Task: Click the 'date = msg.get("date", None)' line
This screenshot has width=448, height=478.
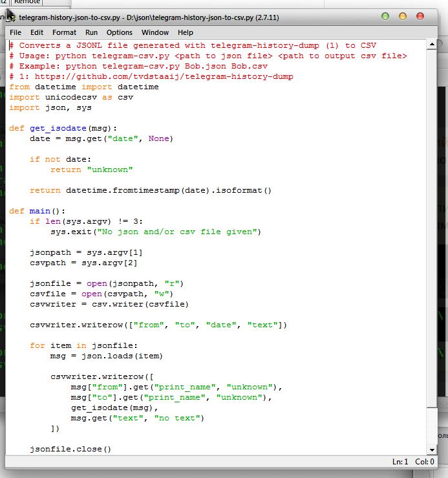Action: pos(101,138)
